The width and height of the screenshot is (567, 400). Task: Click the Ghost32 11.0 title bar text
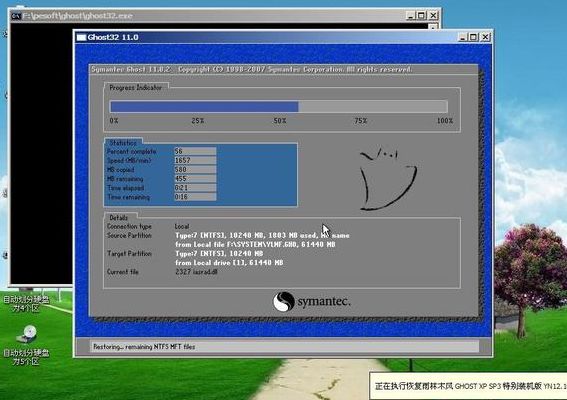(113, 37)
